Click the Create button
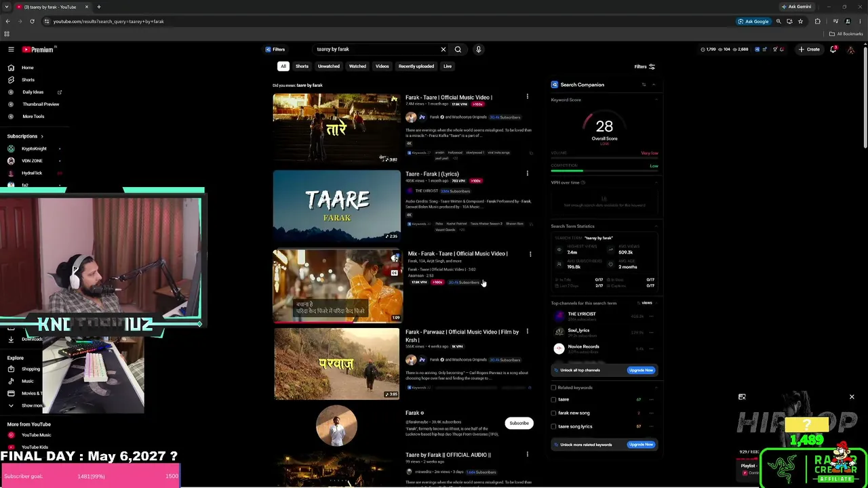The height and width of the screenshot is (488, 868). 809,49
